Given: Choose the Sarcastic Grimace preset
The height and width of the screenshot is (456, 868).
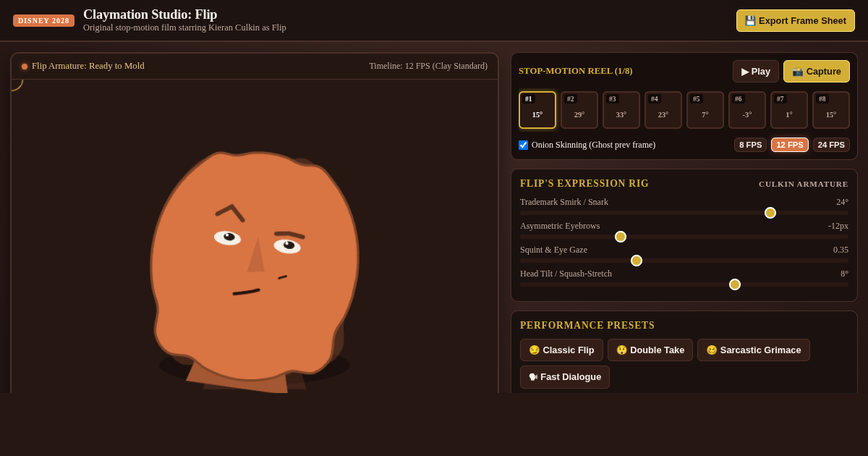Looking at the screenshot, I should pyautogui.click(x=754, y=350).
